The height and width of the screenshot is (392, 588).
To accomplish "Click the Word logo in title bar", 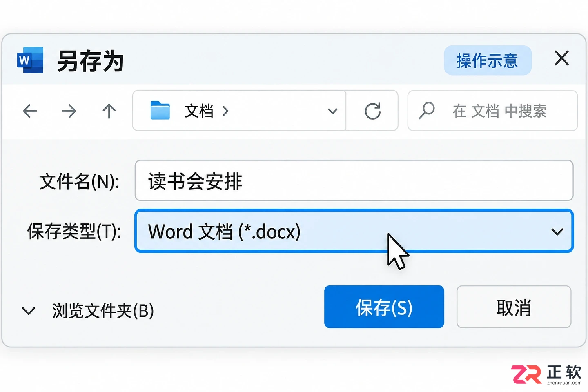I will tap(30, 60).
